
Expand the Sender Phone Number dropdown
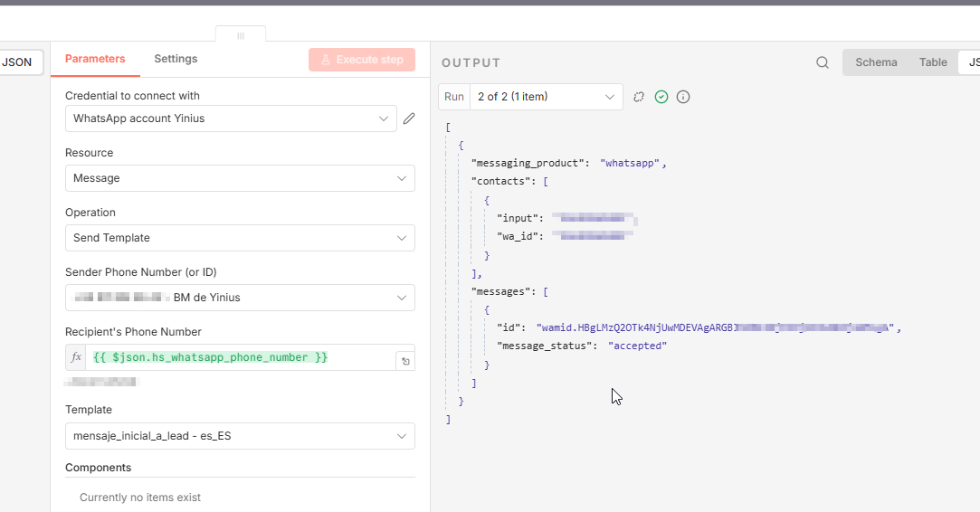[240, 298]
